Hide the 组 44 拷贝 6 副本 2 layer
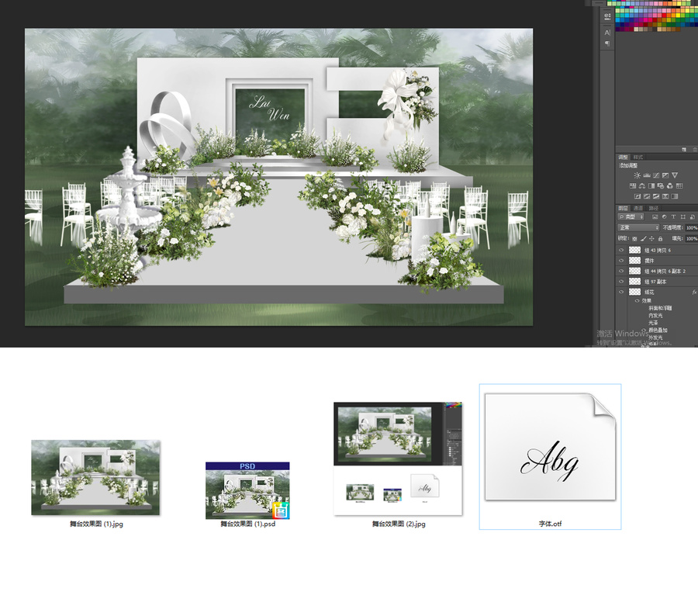The height and width of the screenshot is (616, 698). [x=621, y=271]
